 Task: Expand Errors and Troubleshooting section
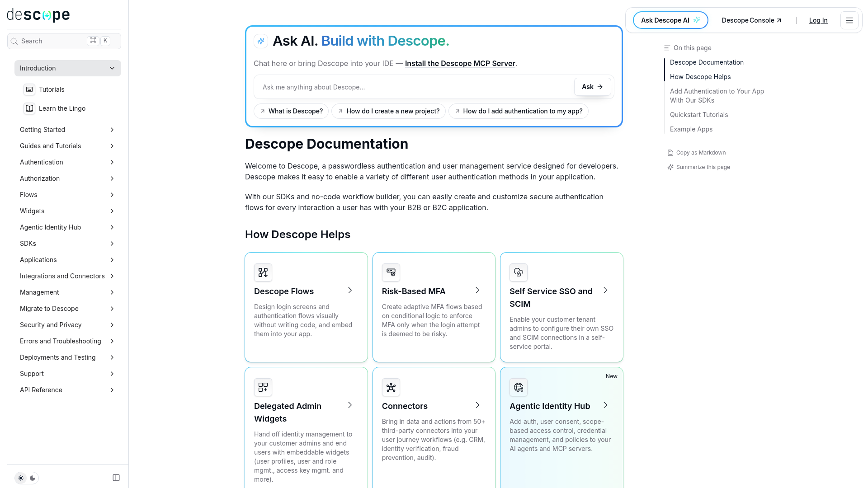[68, 341]
